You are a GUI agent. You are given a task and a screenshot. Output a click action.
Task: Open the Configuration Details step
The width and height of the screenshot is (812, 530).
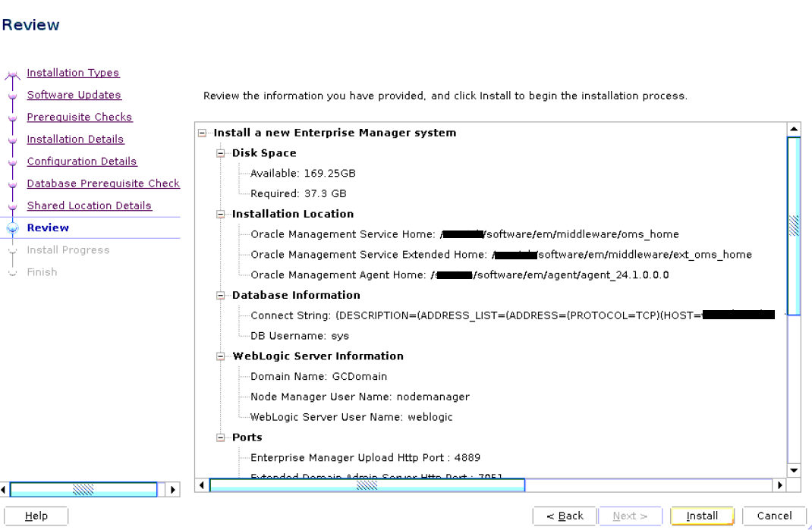pyautogui.click(x=82, y=162)
